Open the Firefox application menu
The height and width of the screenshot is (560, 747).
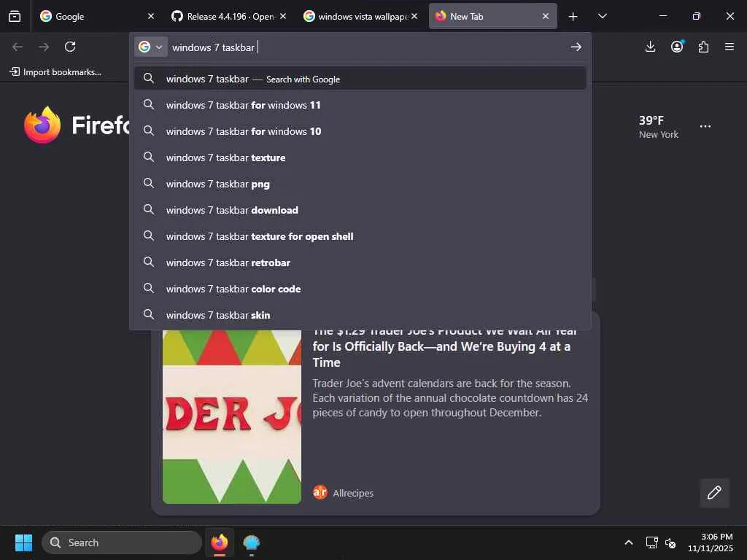729,47
